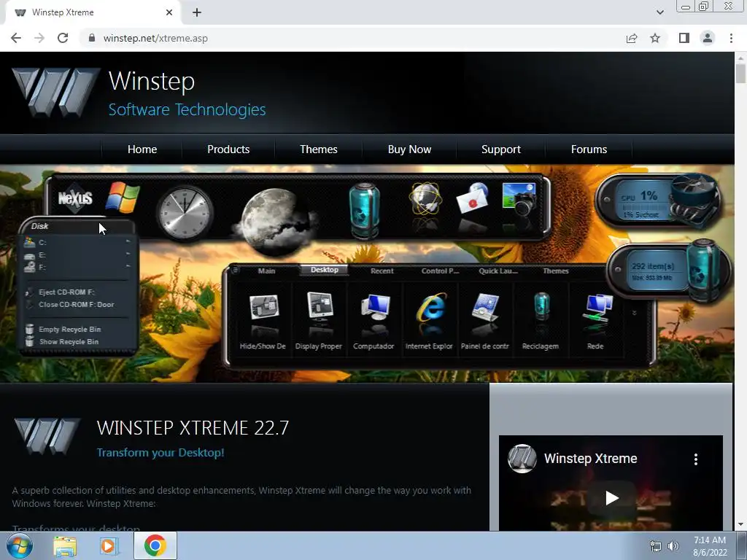The image size is (747, 560).
Task: Open the Chrome profile menu
Action: tap(708, 38)
